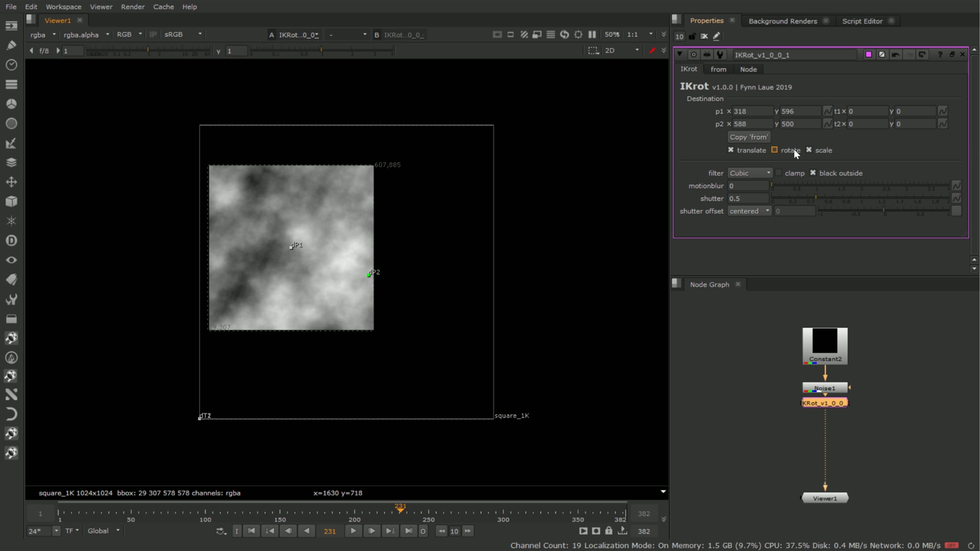Play the timeline forward
The width and height of the screenshot is (980, 551).
pyautogui.click(x=353, y=531)
